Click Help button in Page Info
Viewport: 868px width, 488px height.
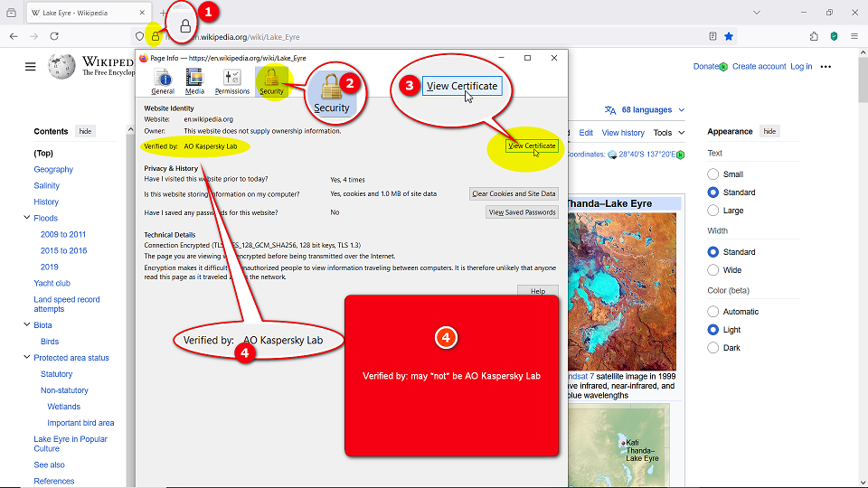pyautogui.click(x=537, y=290)
